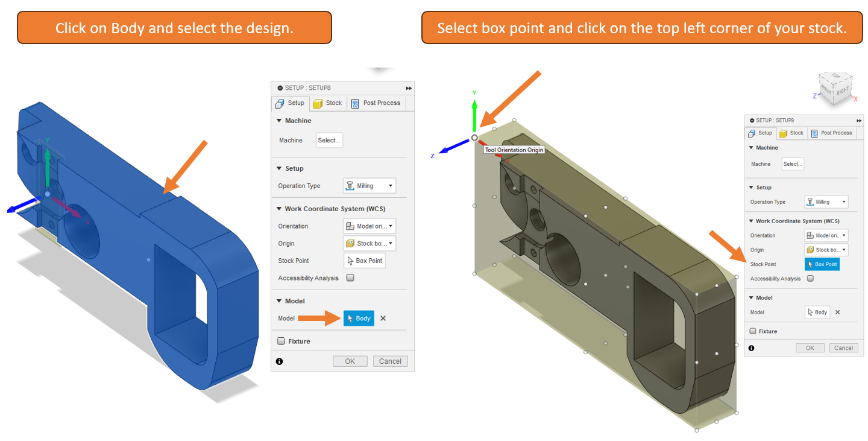Viewport: 868px width, 441px height.
Task: Collapse the Model section in SETUP9 panel
Action: pos(751,298)
